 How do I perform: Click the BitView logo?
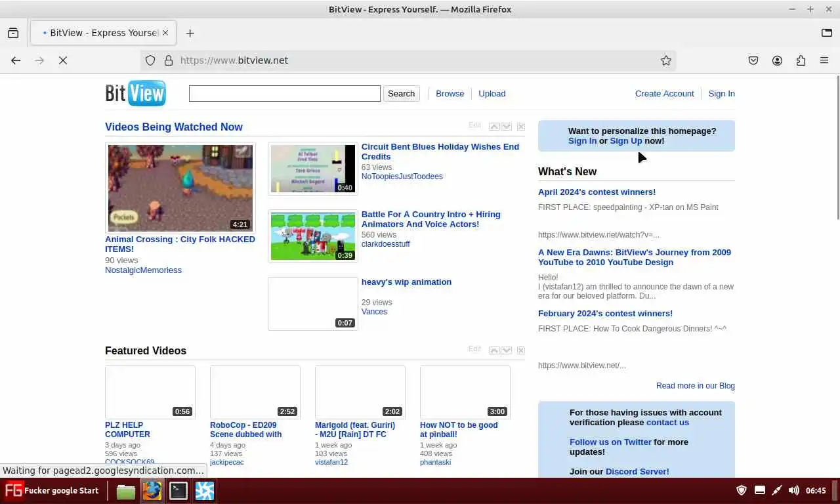point(135,93)
